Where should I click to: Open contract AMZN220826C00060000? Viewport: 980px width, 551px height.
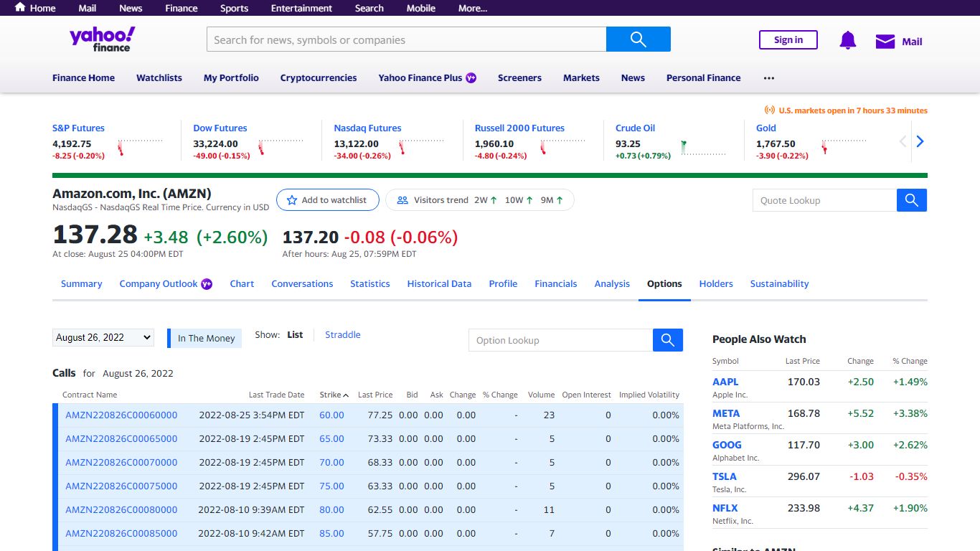click(121, 415)
